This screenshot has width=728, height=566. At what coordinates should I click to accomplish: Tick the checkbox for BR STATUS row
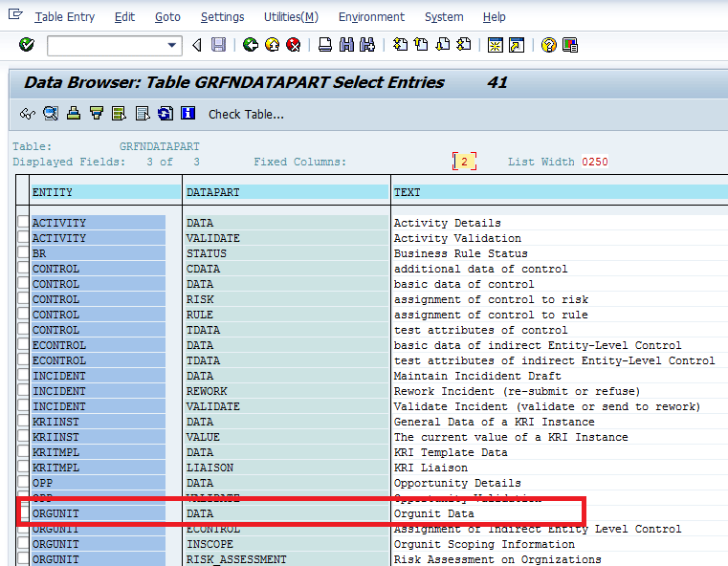pos(24,253)
